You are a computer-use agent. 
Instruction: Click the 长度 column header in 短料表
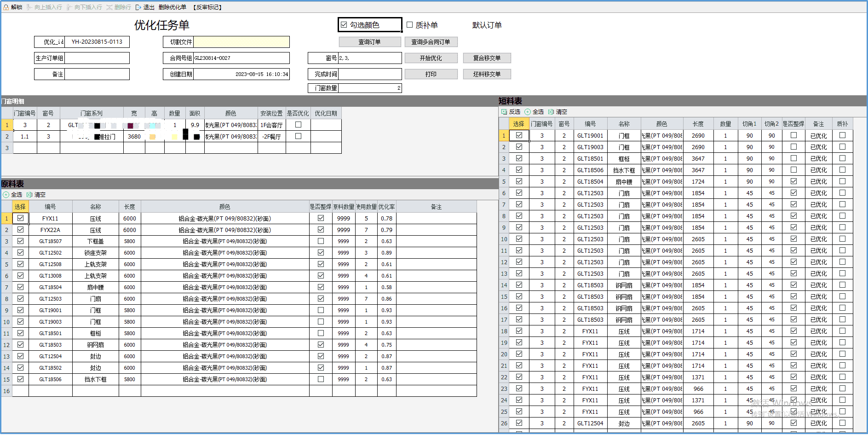698,124
